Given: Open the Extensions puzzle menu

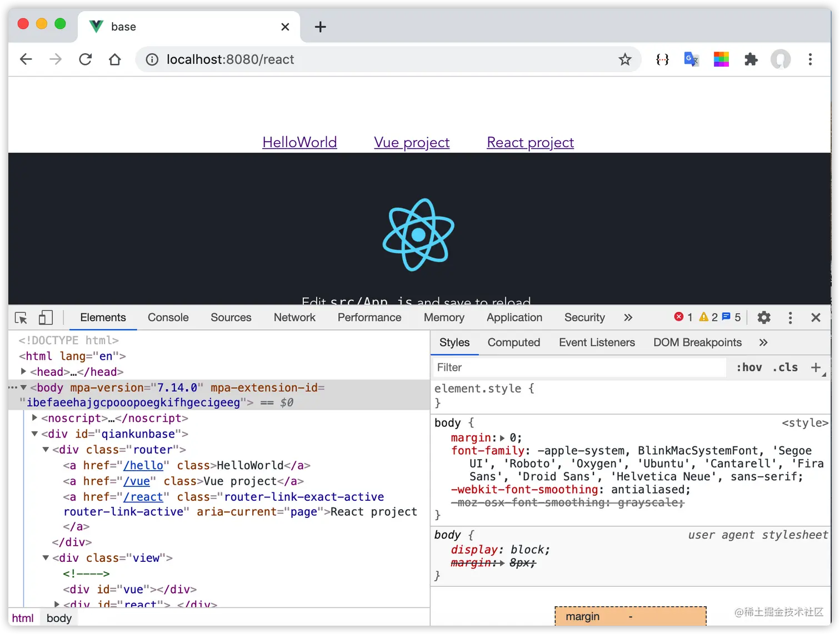Looking at the screenshot, I should (751, 59).
